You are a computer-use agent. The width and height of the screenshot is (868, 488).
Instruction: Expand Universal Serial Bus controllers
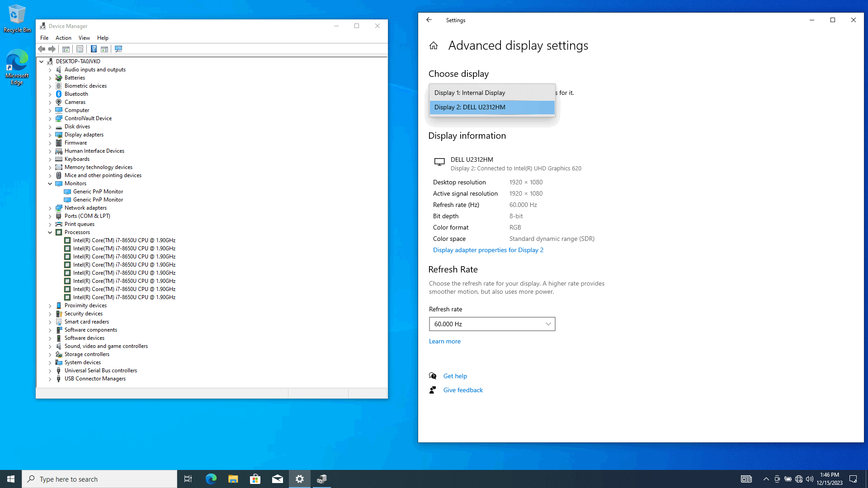point(50,371)
